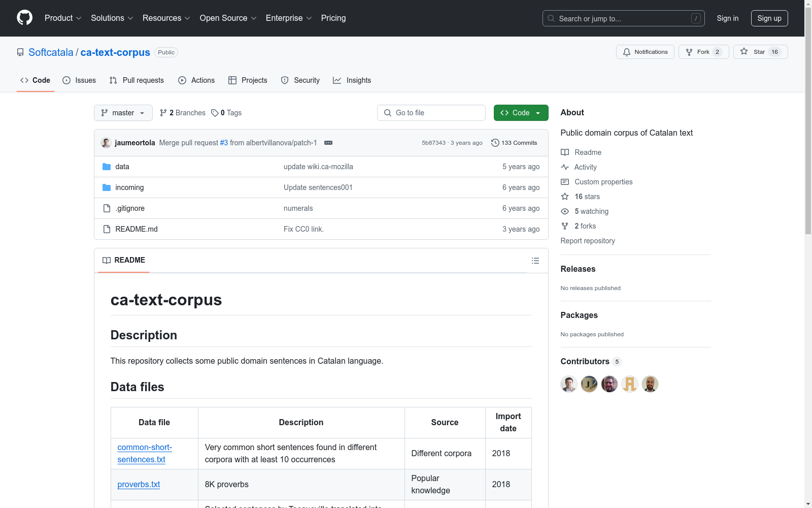View the 133 Commits history
Screen dimensions: 812x508
coord(514,143)
